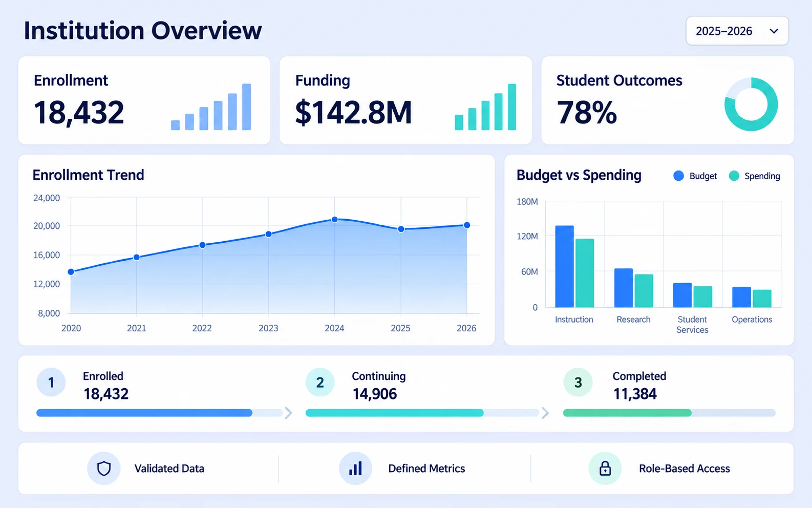The width and height of the screenshot is (812, 508).
Task: Select the 2022 data point on Enrollment Trend
Action: [x=202, y=245]
